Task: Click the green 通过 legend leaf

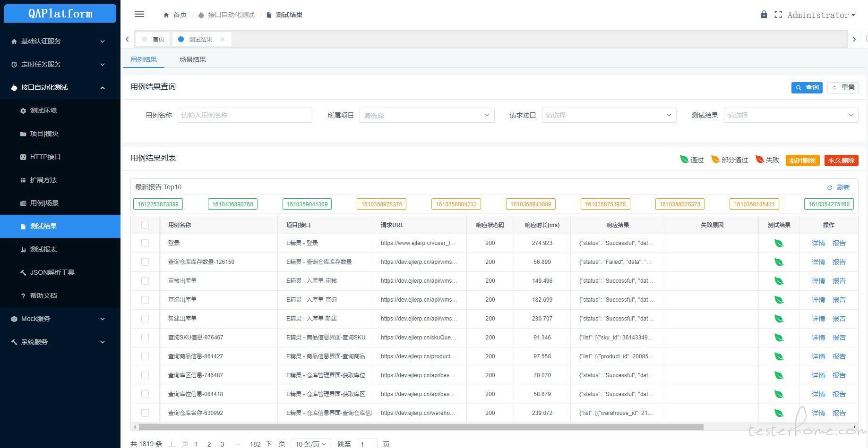Action: coord(684,160)
